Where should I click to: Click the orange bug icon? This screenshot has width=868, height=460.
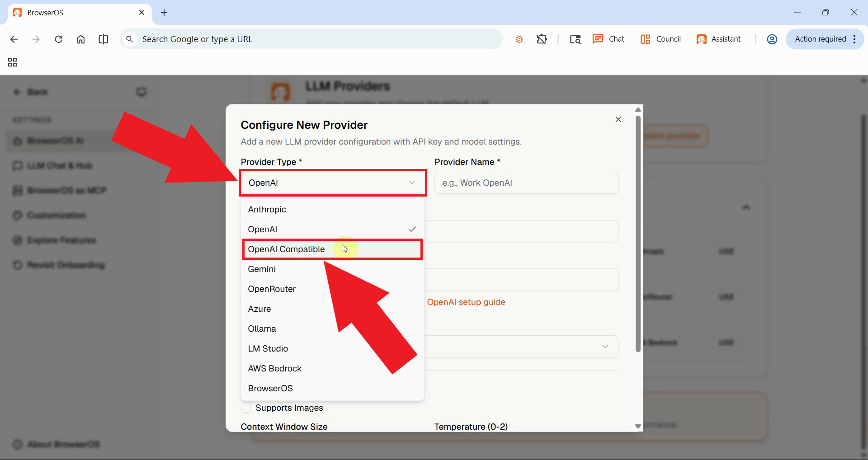tap(519, 39)
